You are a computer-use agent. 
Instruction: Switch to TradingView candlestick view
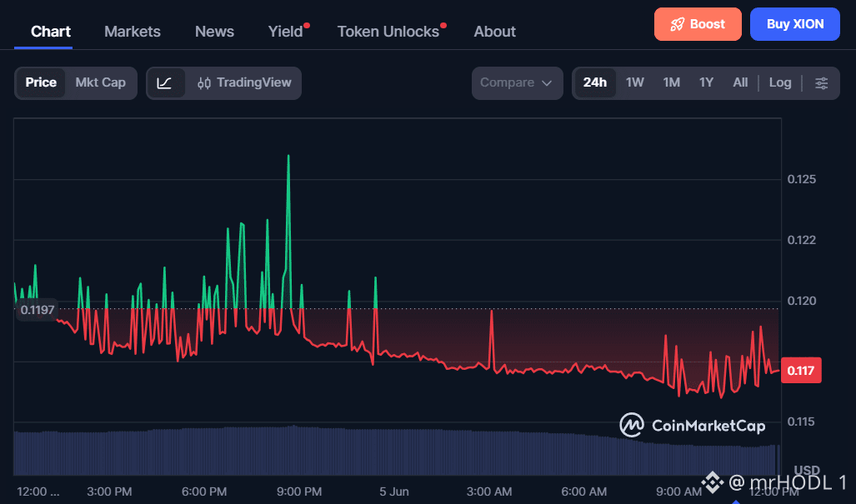coord(244,83)
